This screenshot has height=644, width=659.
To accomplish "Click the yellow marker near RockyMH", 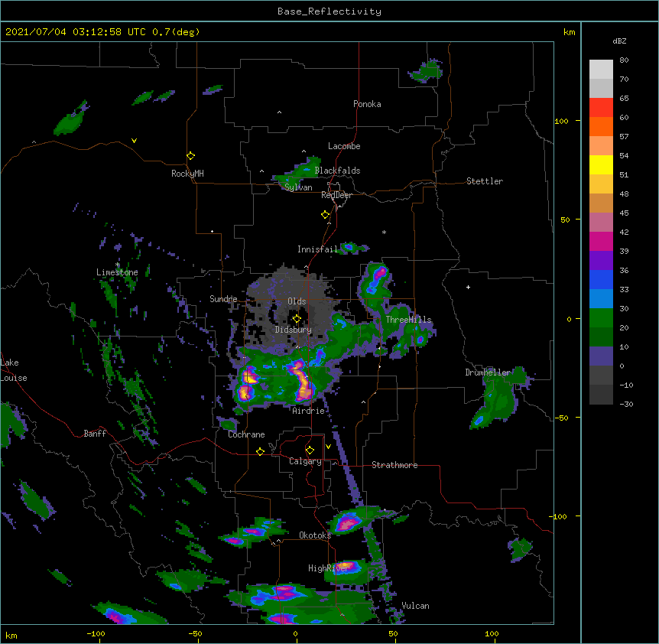I will (x=191, y=156).
